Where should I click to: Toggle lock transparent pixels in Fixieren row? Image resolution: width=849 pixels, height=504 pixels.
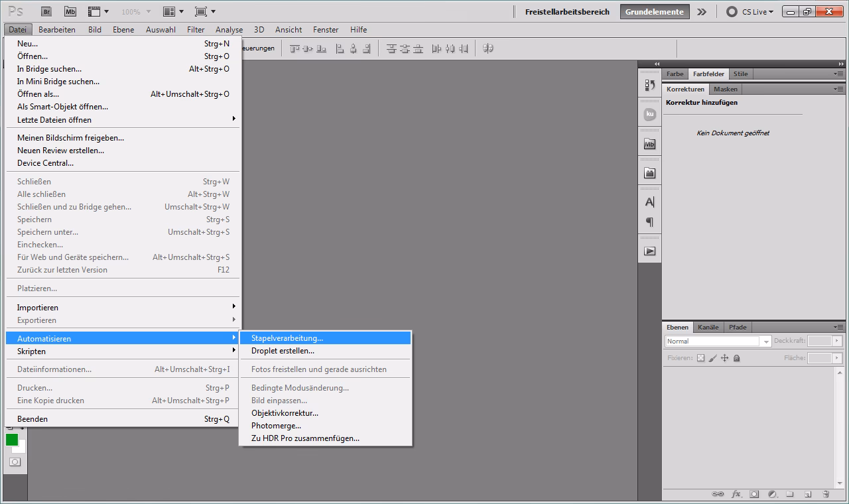pyautogui.click(x=700, y=358)
